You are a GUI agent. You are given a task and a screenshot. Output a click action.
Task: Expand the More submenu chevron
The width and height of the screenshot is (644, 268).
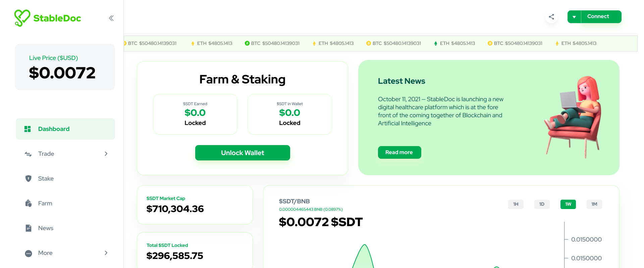[x=106, y=253]
